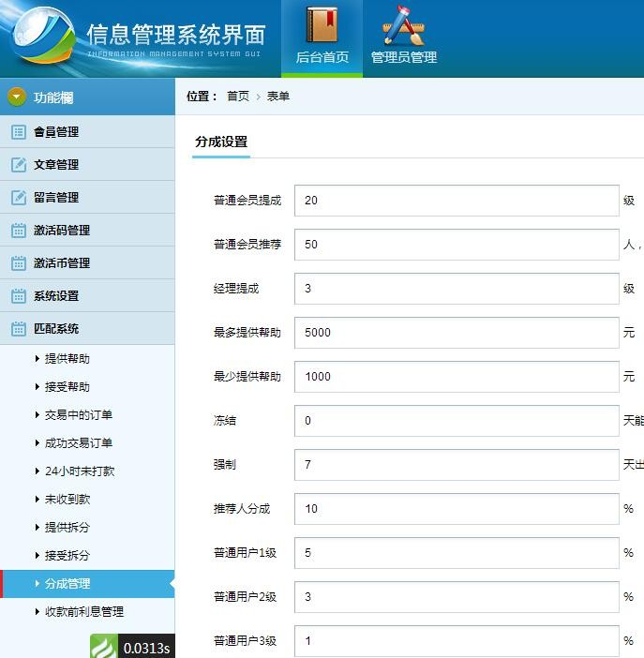Image resolution: width=644 pixels, height=658 pixels.
Task: Open 激活码管理 menu section
Action: pos(87,230)
